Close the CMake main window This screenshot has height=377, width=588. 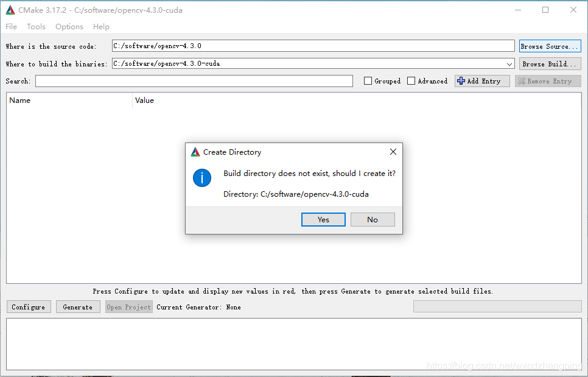click(x=573, y=10)
